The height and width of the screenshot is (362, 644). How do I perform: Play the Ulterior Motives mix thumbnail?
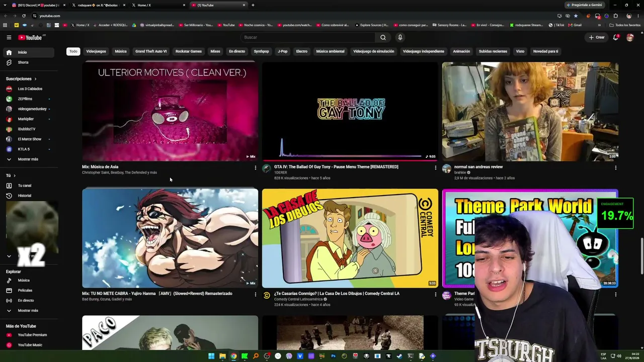(170, 112)
